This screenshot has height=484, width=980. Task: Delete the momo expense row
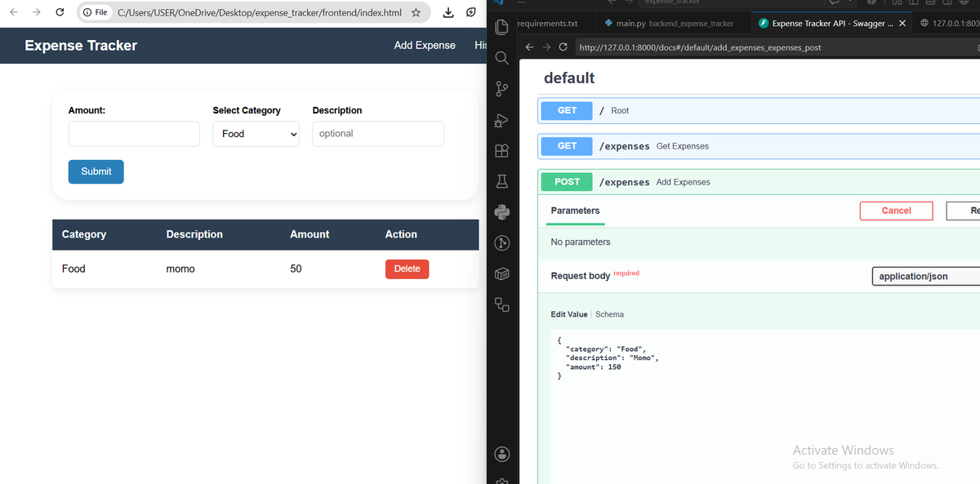point(407,269)
